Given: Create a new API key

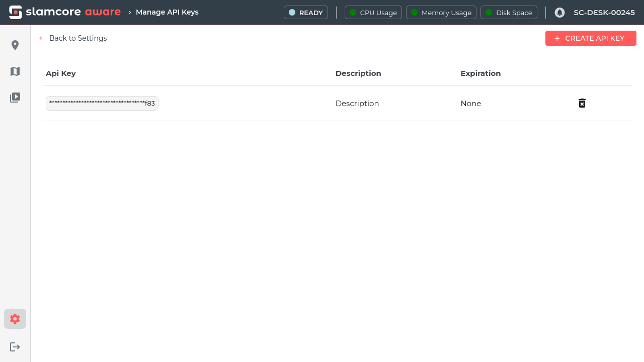Looking at the screenshot, I should [x=591, y=38].
